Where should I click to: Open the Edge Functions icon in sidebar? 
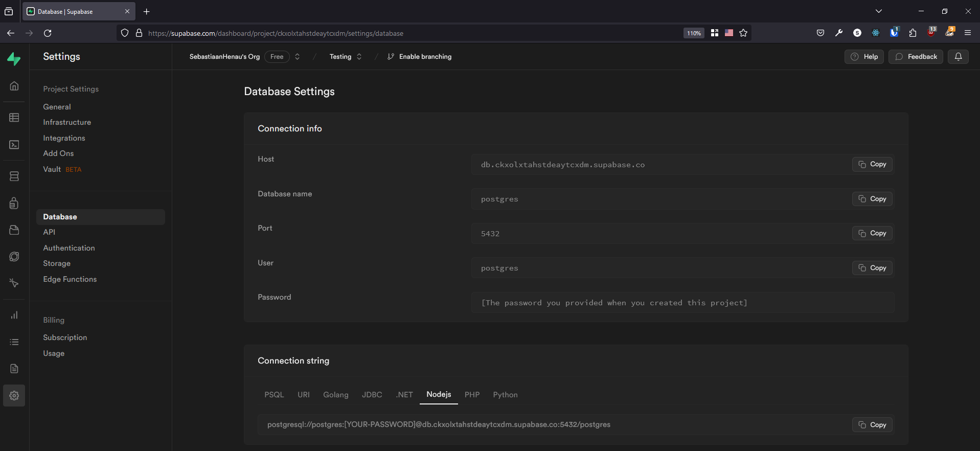tap(14, 283)
